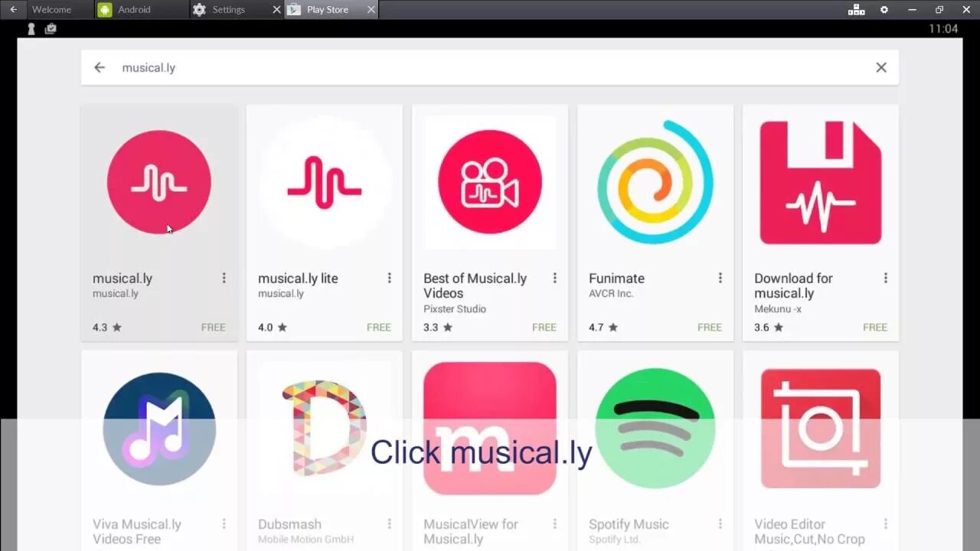Switch to the Android tab
The height and width of the screenshot is (551, 980).
click(x=142, y=10)
